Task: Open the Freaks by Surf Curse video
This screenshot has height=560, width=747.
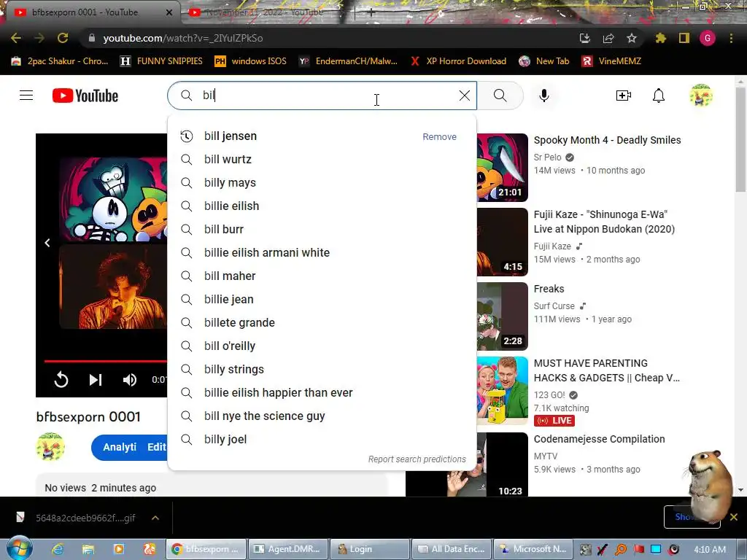Action: pyautogui.click(x=549, y=289)
